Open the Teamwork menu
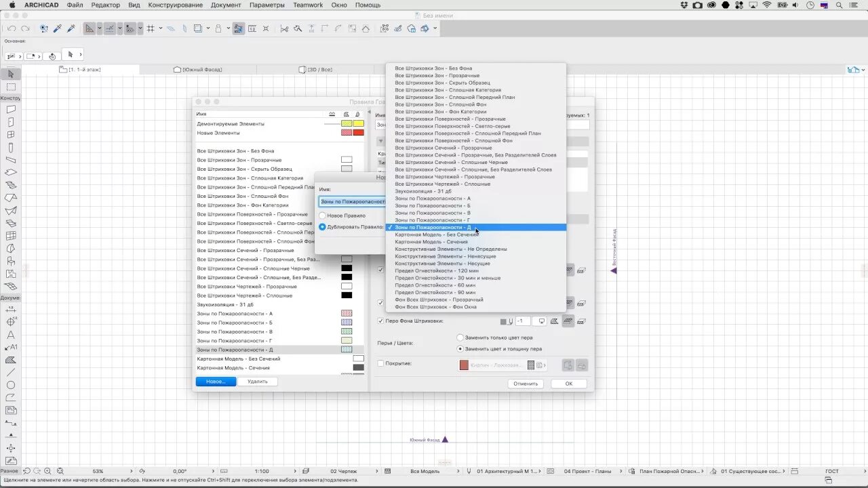Screen dimensions: 868x488 (308, 5)
